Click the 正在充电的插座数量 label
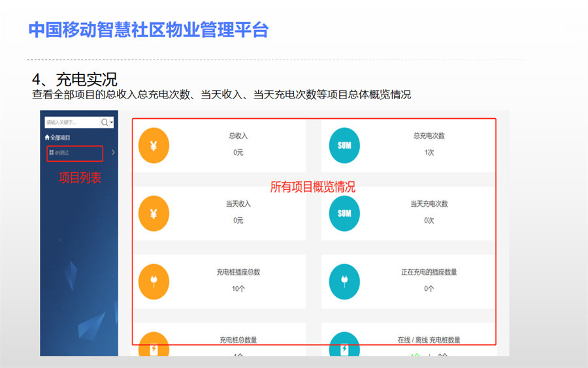This screenshot has width=588, height=368. pos(429,272)
